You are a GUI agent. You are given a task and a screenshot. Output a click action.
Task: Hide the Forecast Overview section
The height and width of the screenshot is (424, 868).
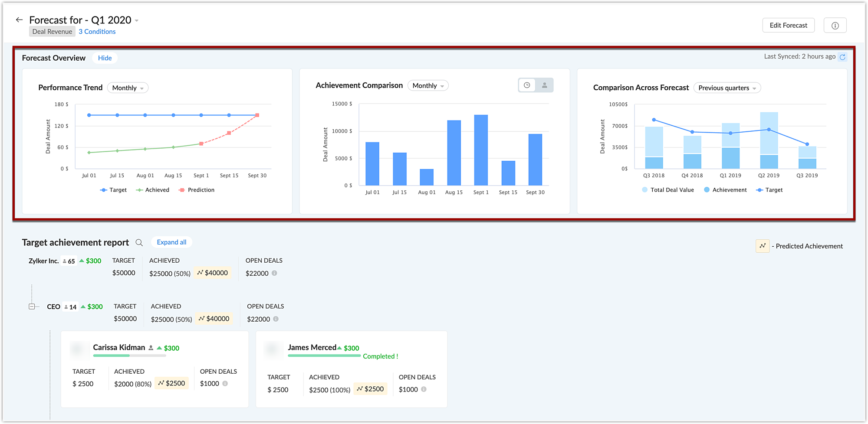coord(105,58)
